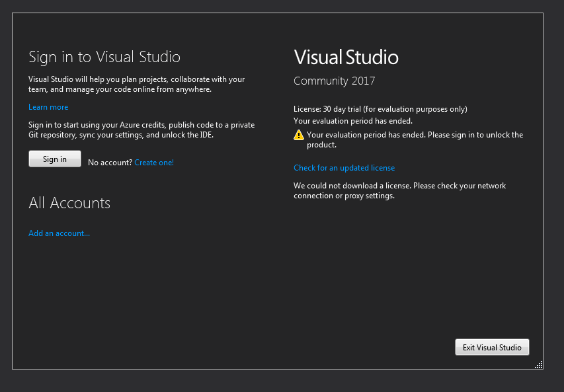Screen dimensions: 564x392
Task: Click the yellow warning triangle icon
Action: pos(299,136)
